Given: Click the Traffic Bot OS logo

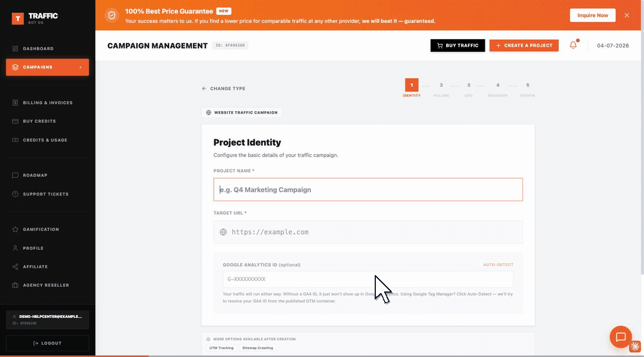Looking at the screenshot, I should [x=35, y=18].
